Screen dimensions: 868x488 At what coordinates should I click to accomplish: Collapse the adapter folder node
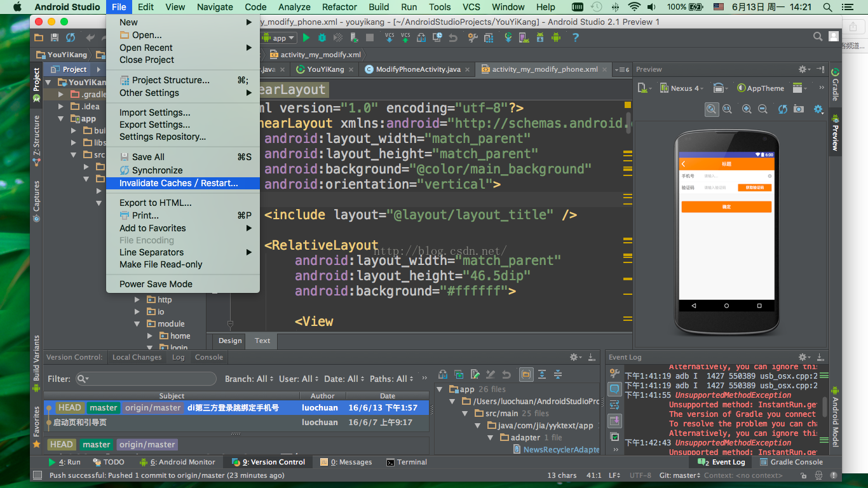(491, 438)
